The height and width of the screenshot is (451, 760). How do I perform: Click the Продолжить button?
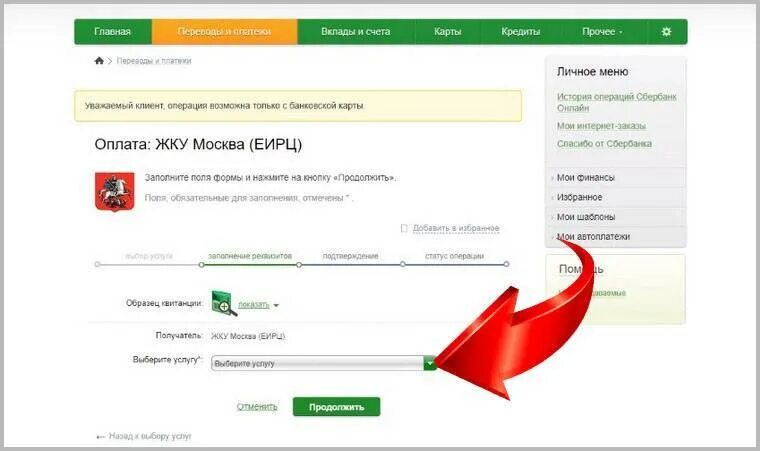(x=336, y=407)
